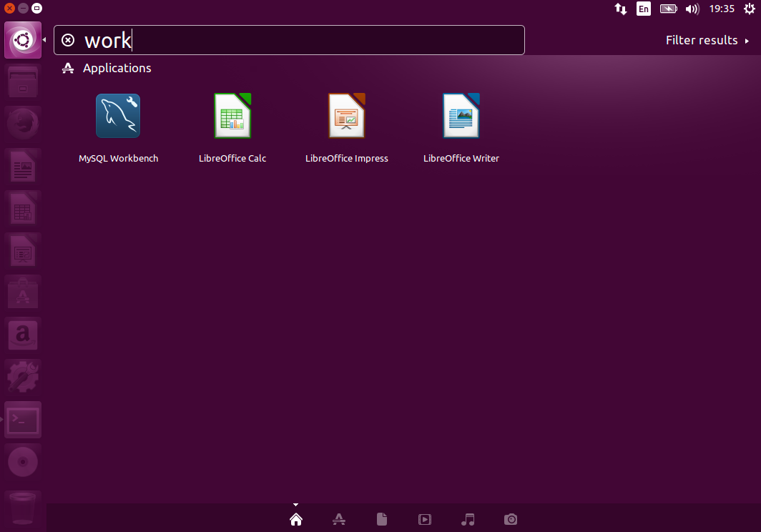
Task: Open LibreOffice Writer from the launcher
Action: click(x=23, y=166)
